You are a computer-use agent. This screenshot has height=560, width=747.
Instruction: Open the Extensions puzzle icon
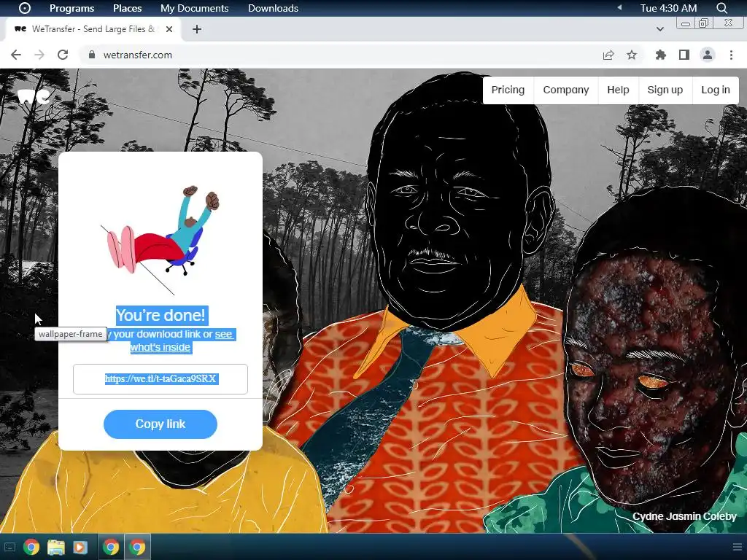(660, 55)
